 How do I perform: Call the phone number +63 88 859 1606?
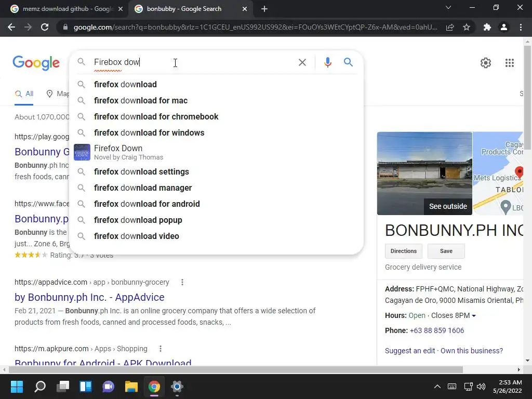[436, 330]
